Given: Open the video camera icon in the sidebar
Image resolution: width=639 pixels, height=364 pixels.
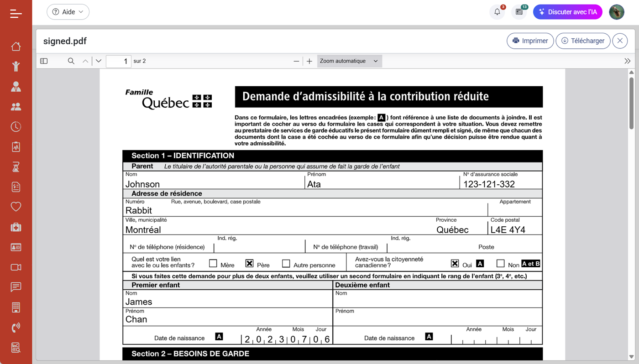Looking at the screenshot, I should [16, 267].
